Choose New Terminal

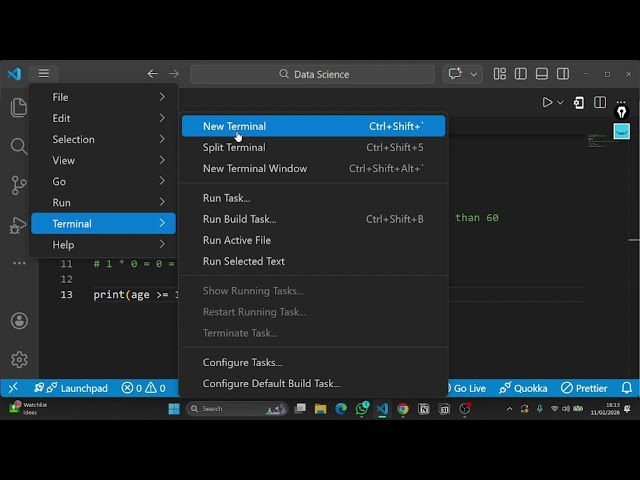click(313, 126)
